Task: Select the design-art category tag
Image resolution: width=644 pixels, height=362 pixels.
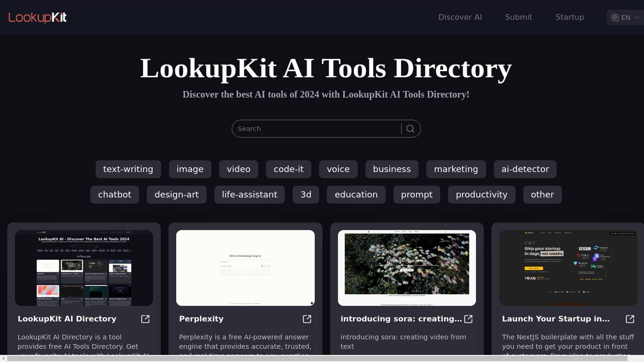Action: (177, 195)
